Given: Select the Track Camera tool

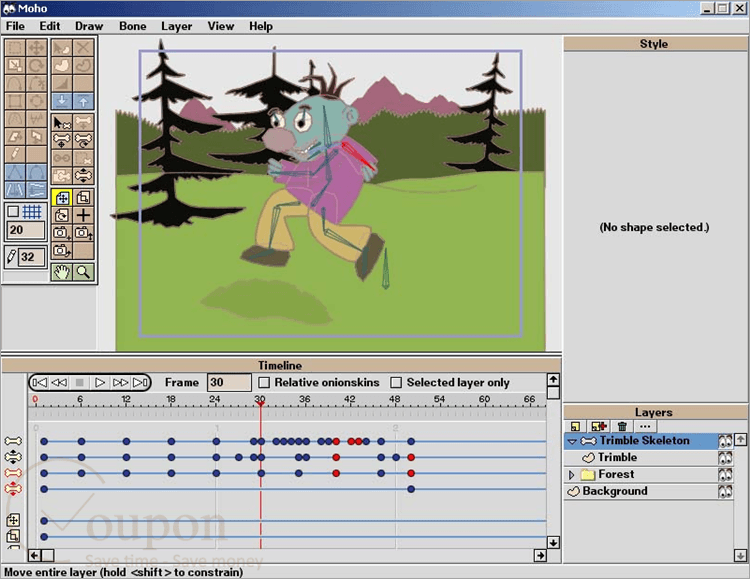Looking at the screenshot, I should [62, 233].
